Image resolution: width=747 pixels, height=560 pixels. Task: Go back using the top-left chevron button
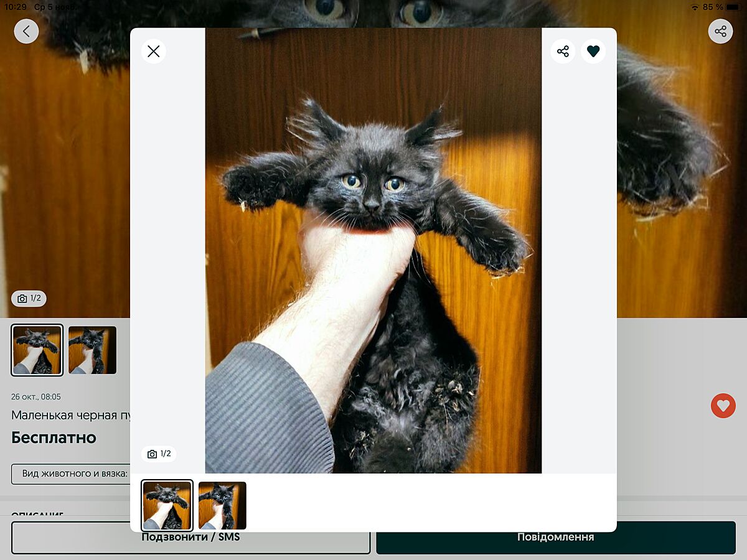click(26, 31)
